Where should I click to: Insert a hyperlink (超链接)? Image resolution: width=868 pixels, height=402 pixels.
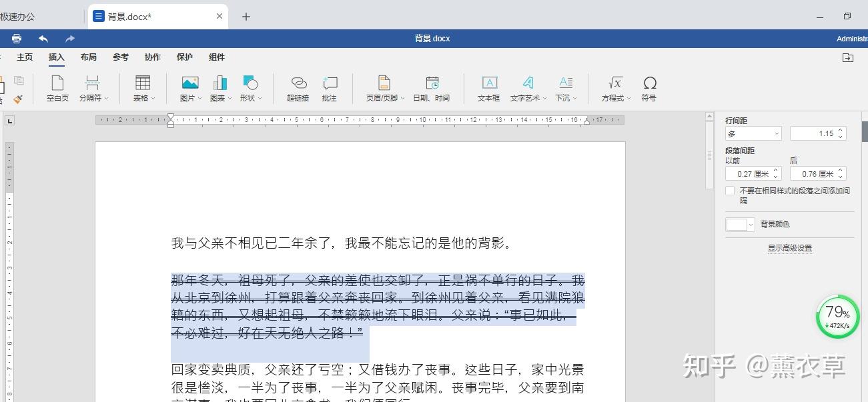(x=298, y=89)
